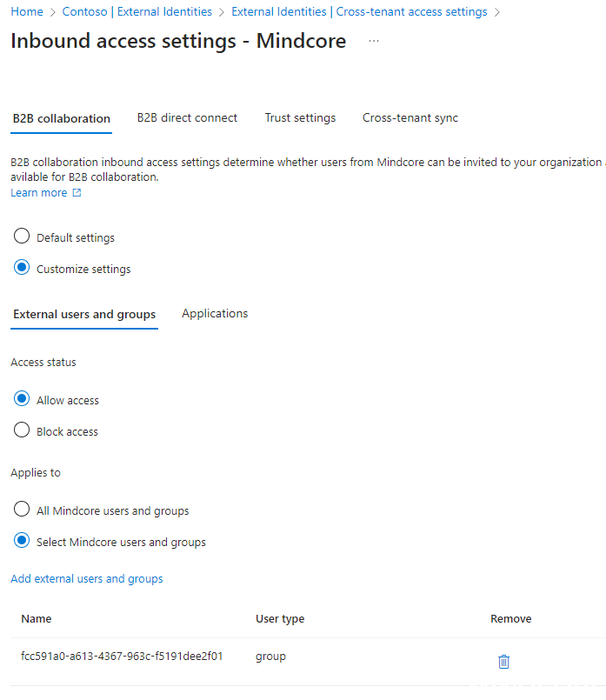Click the external link icon beside Learn more
Viewport: 606px width, 700px height.
[x=77, y=193]
